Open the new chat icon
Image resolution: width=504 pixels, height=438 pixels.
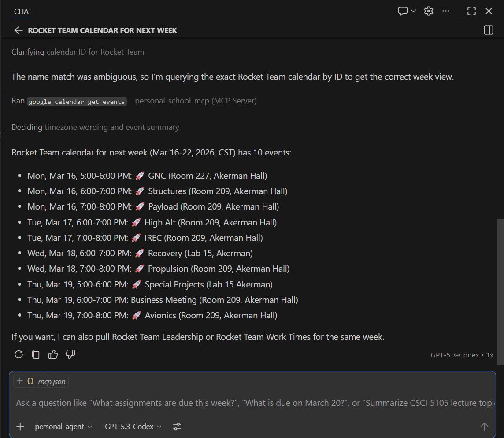[403, 11]
